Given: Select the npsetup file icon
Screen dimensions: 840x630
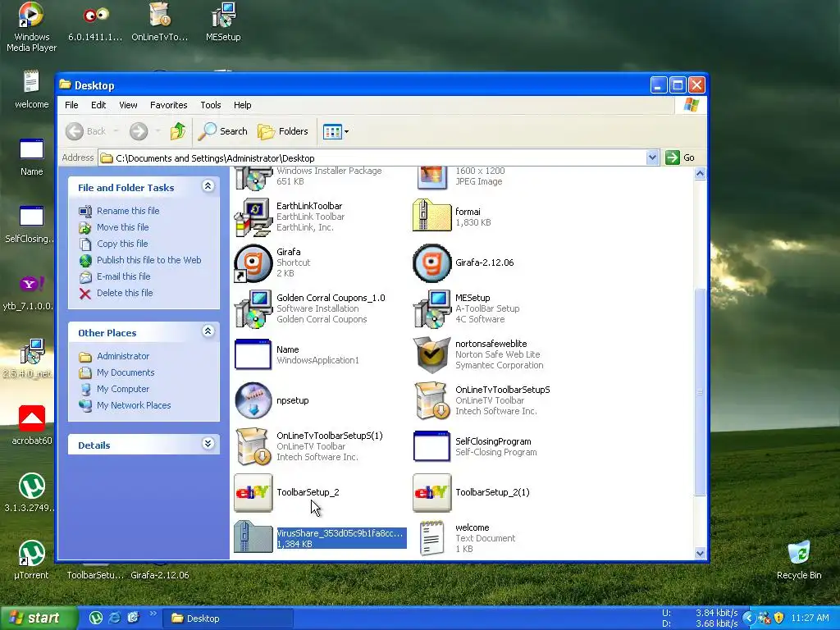Looking at the screenshot, I should click(253, 400).
